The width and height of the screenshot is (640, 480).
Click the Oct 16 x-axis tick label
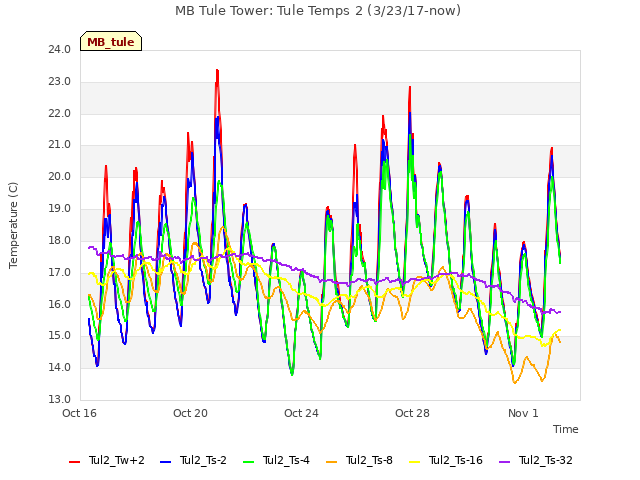[x=80, y=413]
